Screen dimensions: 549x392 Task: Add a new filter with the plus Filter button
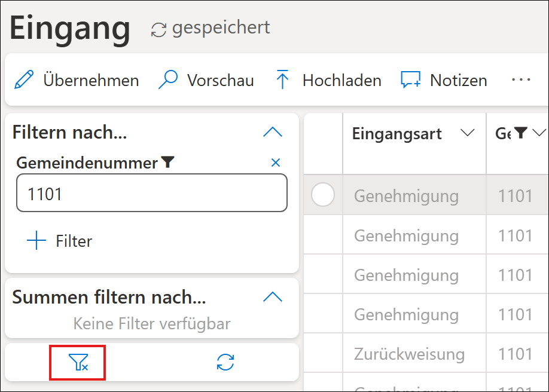point(60,241)
